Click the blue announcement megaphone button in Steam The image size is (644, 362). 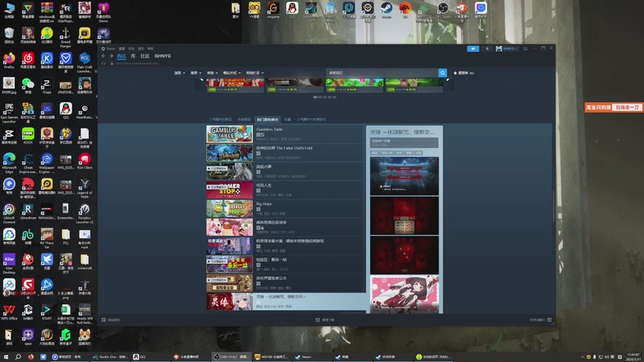[473, 48]
